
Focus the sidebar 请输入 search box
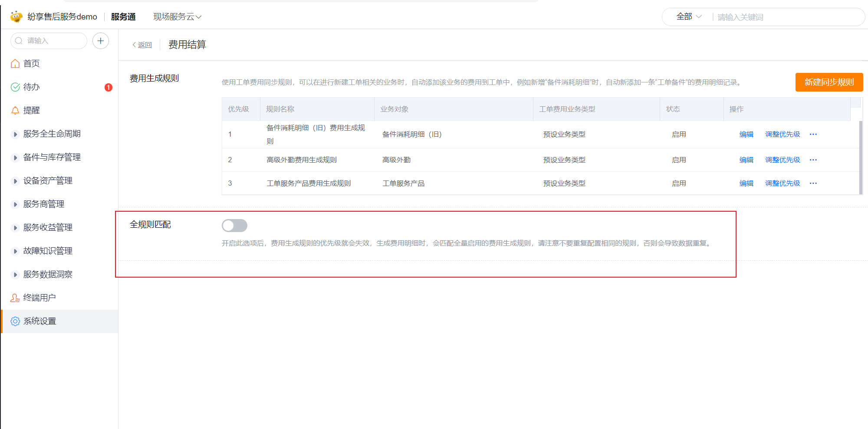coord(49,41)
